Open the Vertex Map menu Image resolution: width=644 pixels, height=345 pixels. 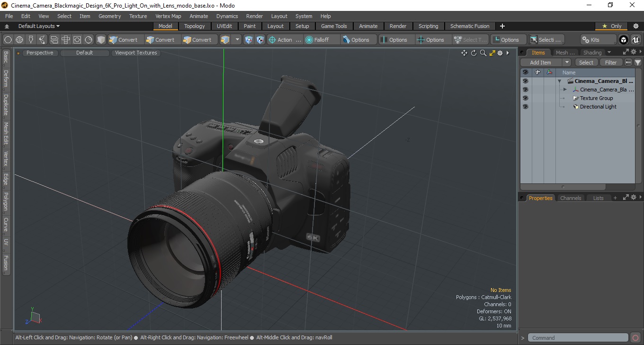click(x=168, y=16)
